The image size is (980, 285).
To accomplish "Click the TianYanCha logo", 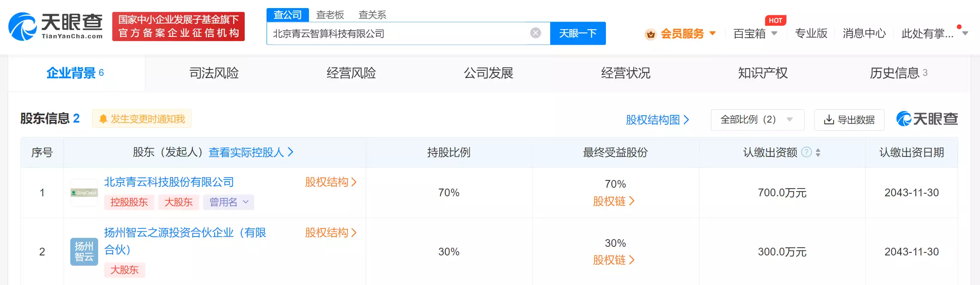I will (x=55, y=27).
